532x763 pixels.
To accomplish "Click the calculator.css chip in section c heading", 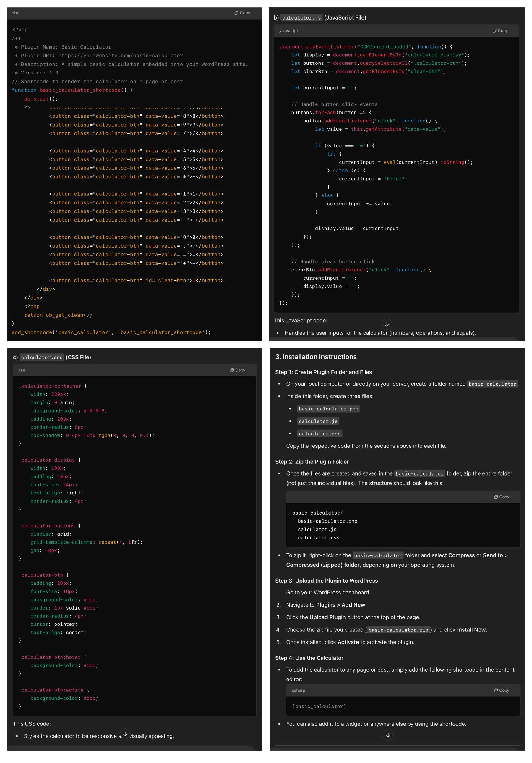I will (42, 357).
